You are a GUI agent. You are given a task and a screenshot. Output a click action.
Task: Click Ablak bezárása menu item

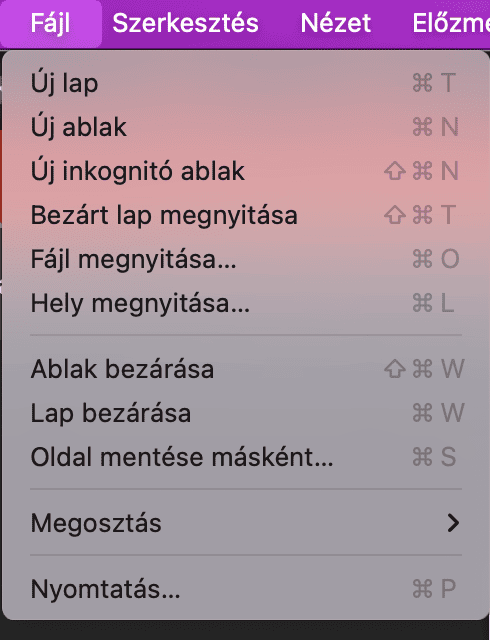246,369
